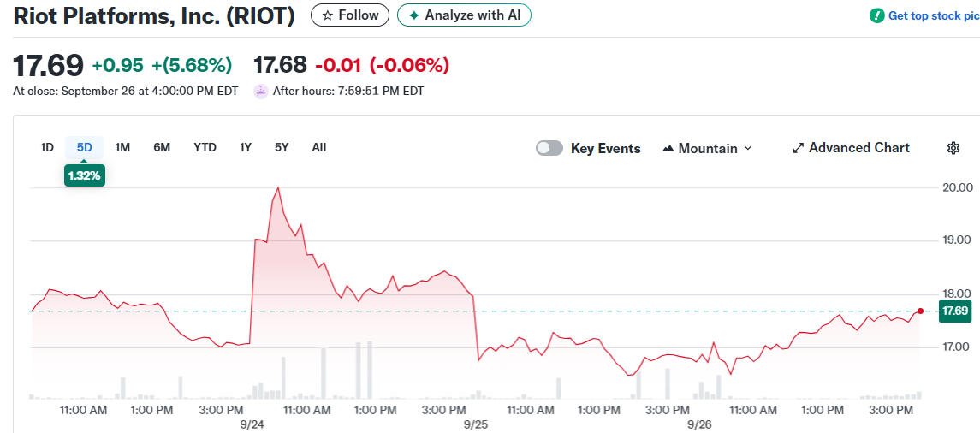
Task: Click the expand arrows icon for Advanced Chart
Action: (799, 148)
